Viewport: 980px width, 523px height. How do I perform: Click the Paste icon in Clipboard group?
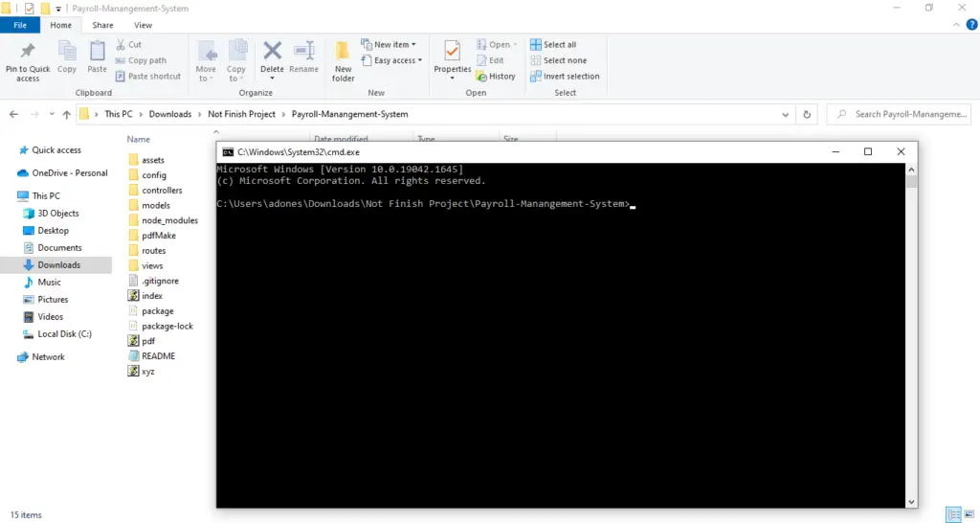97,54
